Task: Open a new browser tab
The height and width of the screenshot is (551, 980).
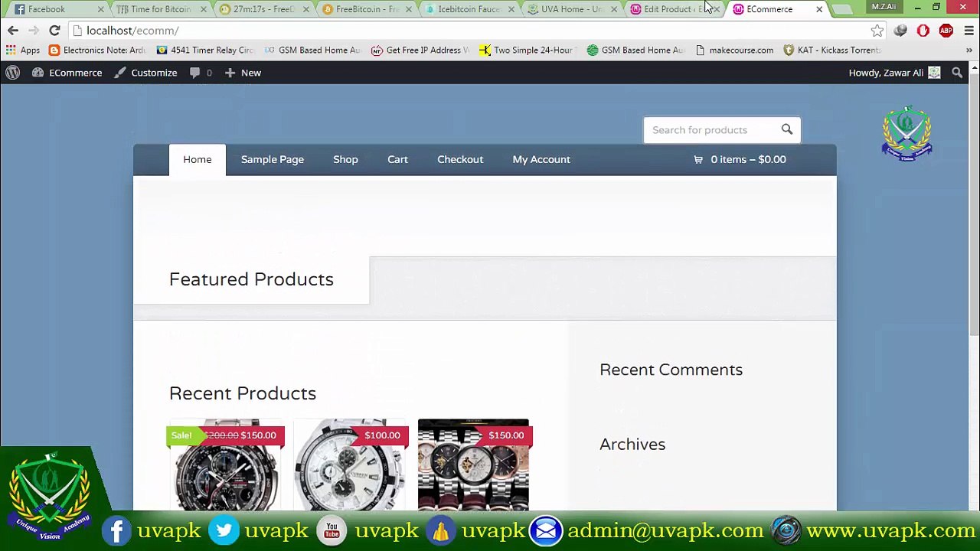Action: (842, 9)
